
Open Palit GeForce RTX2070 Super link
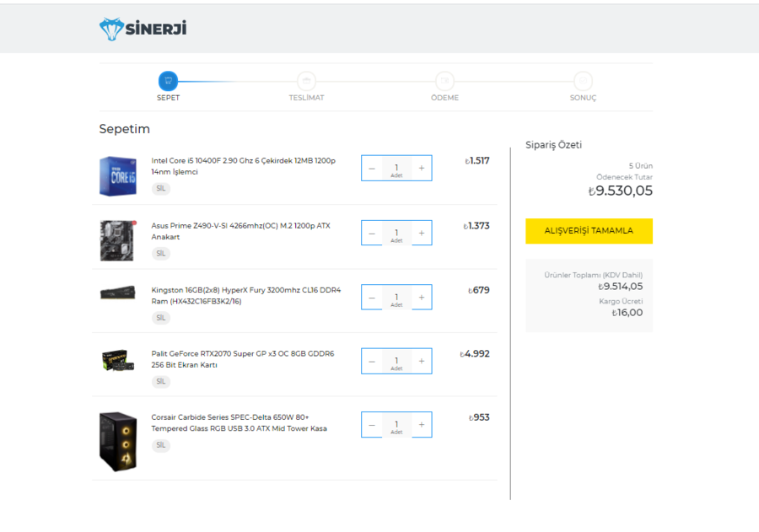243,359
